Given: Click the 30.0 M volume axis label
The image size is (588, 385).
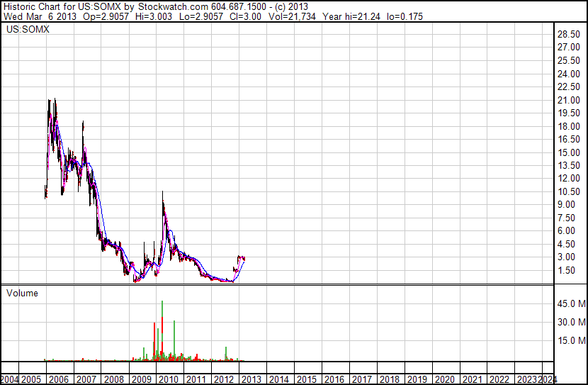Looking at the screenshot, I should pyautogui.click(x=572, y=322).
